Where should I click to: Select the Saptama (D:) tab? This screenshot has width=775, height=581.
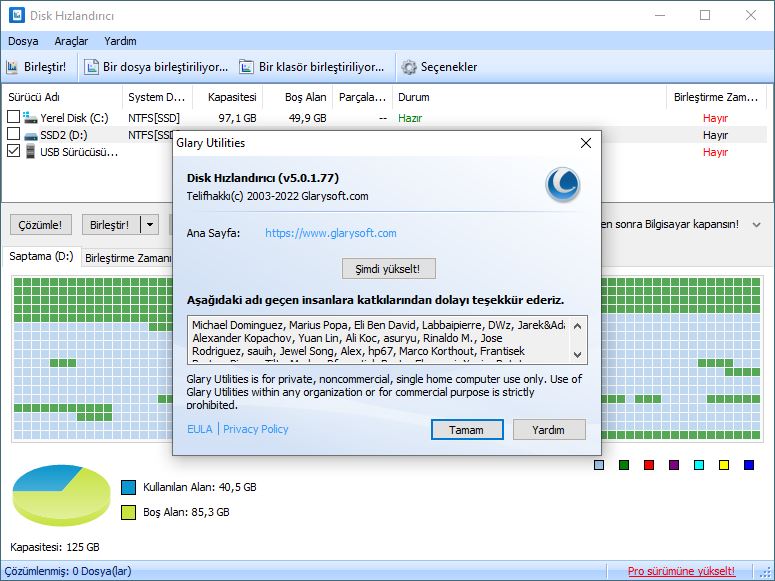pos(41,256)
